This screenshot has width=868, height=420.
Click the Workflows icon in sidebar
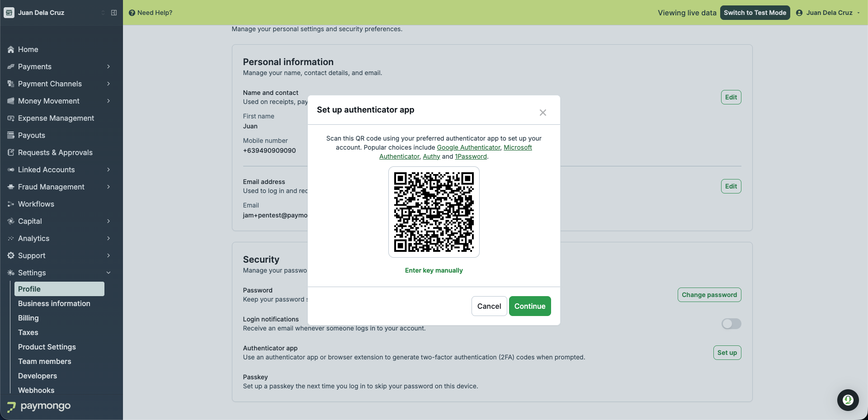11,204
